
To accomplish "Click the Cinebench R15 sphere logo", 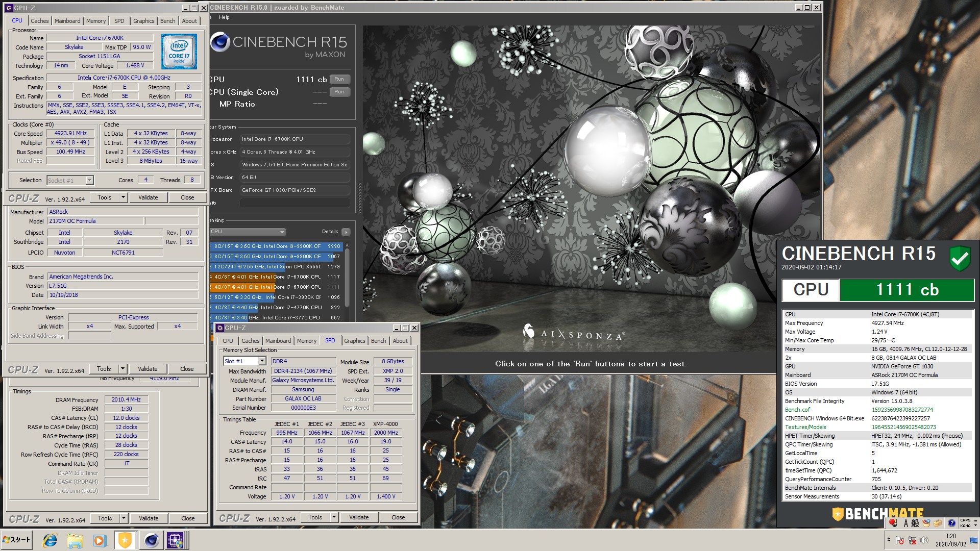I will pos(220,42).
